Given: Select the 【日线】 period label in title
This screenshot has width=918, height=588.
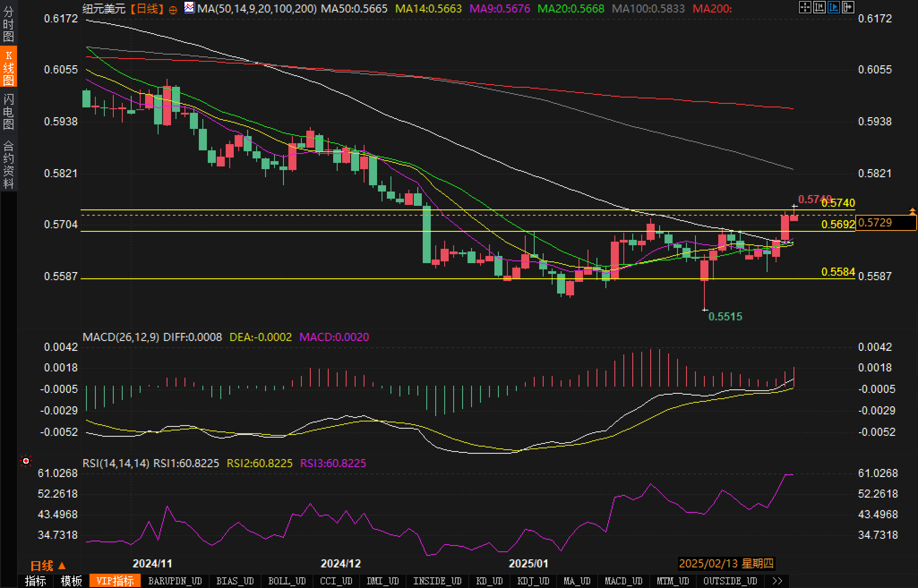Looking at the screenshot, I should [147, 9].
